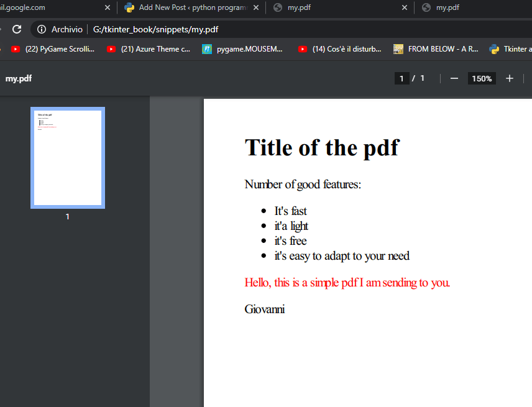This screenshot has height=407, width=532.
Task: Click the zoom level showing 150%
Action: coord(482,78)
